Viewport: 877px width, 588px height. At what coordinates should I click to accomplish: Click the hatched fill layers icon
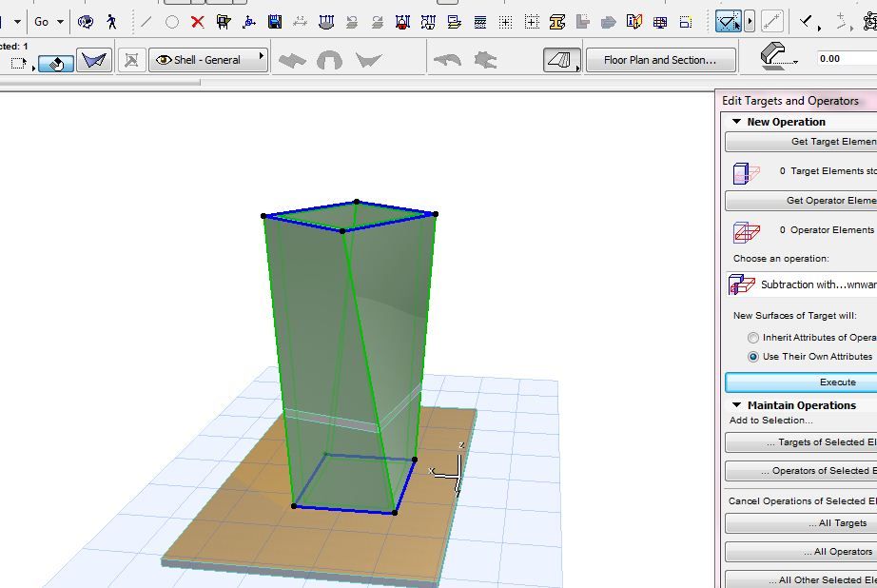pyautogui.click(x=480, y=22)
